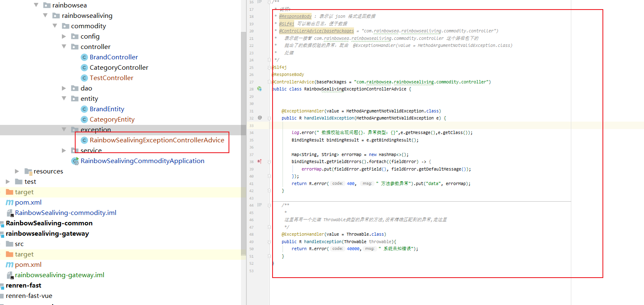Click the "code:" parameter hint before 40000
The image size is (644, 305).
coord(338,249)
